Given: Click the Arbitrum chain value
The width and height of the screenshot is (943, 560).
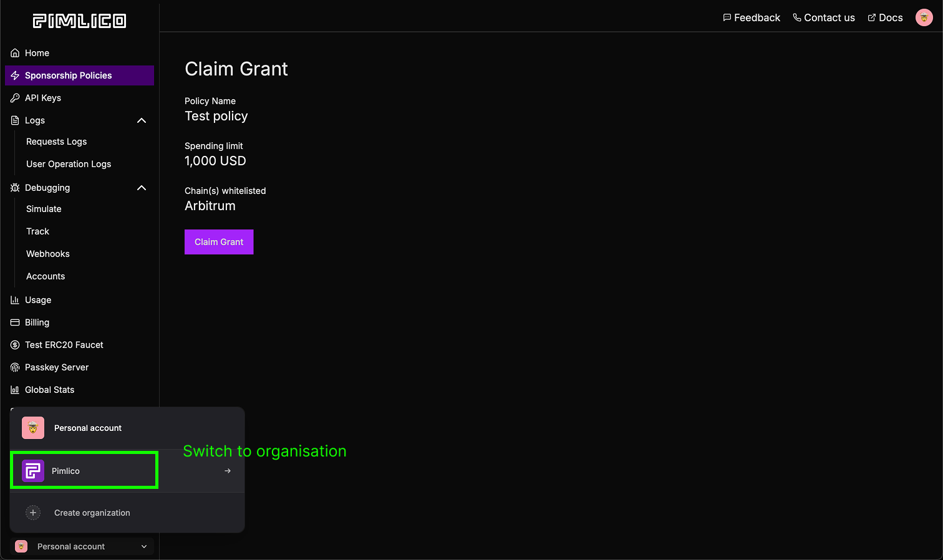Looking at the screenshot, I should 210,206.
